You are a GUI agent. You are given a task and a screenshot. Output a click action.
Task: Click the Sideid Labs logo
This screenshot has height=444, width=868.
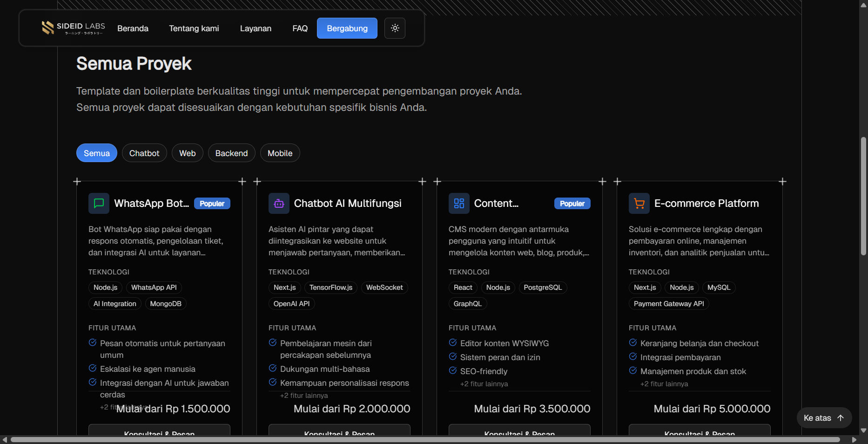(x=73, y=28)
